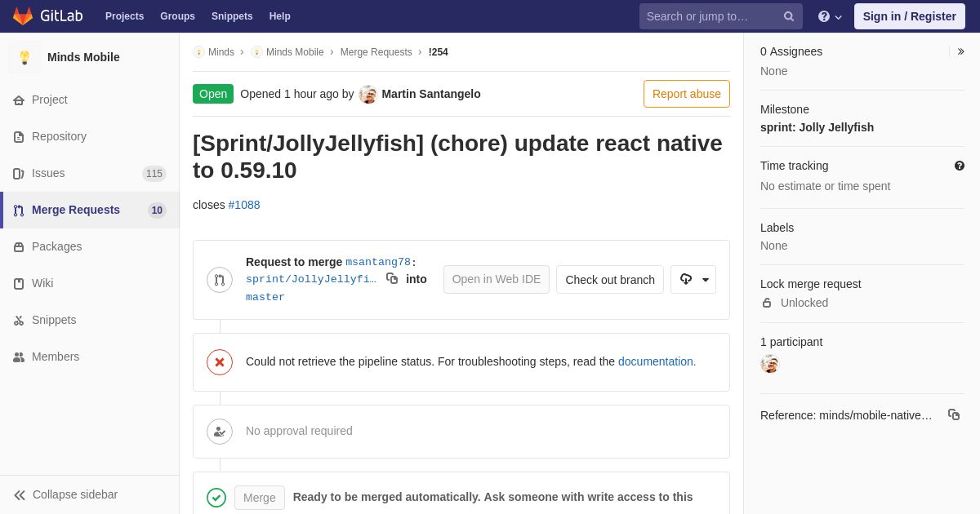Image resolution: width=980 pixels, height=514 pixels.
Task: Open the Help top menu item
Action: (x=280, y=16)
